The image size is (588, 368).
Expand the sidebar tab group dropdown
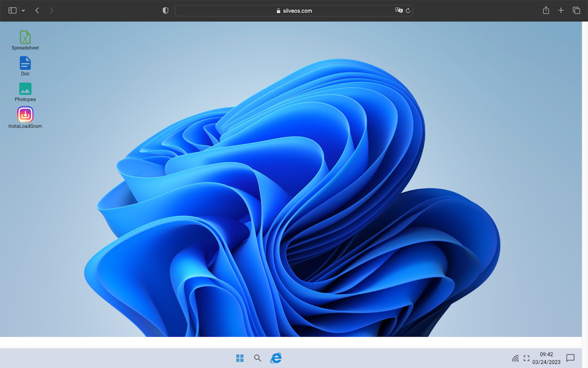(x=23, y=11)
